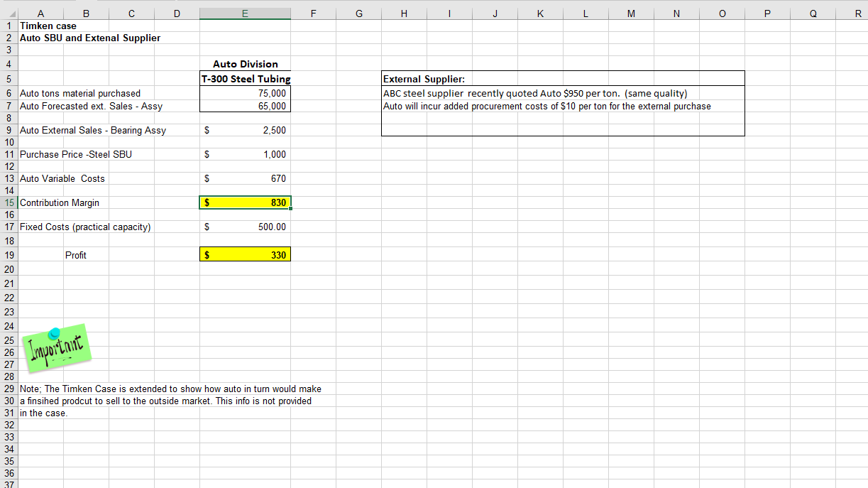Image resolution: width=868 pixels, height=488 pixels.
Task: Select column H header
Action: [x=404, y=13]
